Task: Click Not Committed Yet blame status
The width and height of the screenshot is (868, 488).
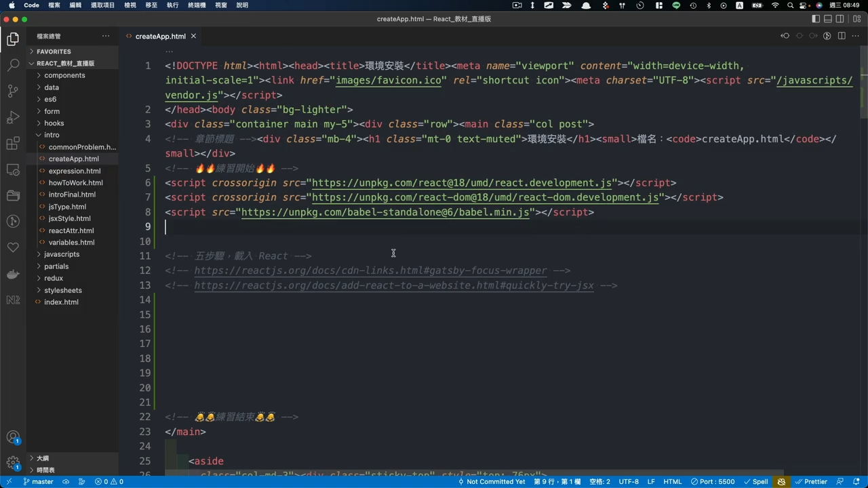Action: (x=492, y=482)
